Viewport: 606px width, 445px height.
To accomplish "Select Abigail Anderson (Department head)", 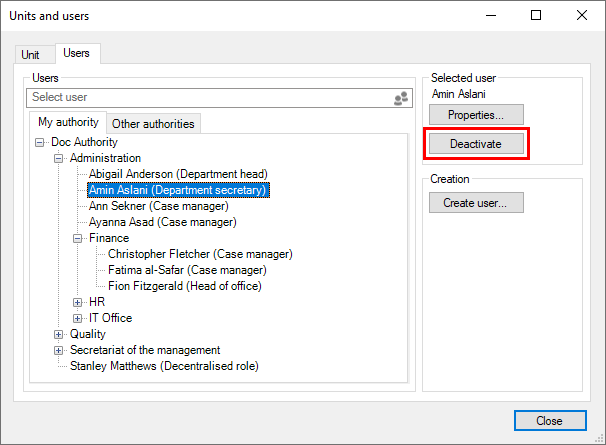I will click(x=177, y=174).
